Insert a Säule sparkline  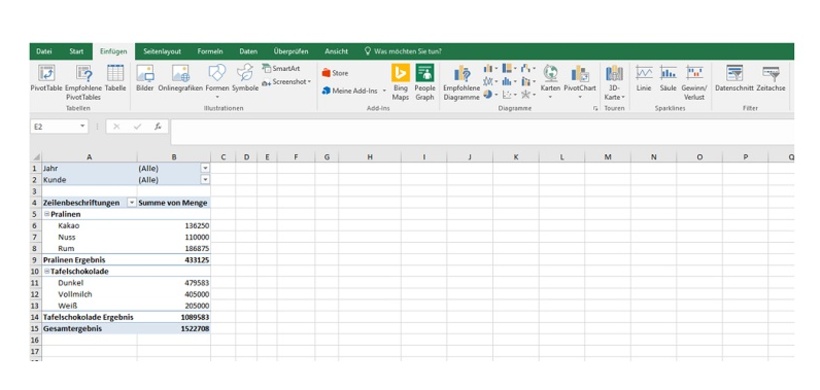668,78
